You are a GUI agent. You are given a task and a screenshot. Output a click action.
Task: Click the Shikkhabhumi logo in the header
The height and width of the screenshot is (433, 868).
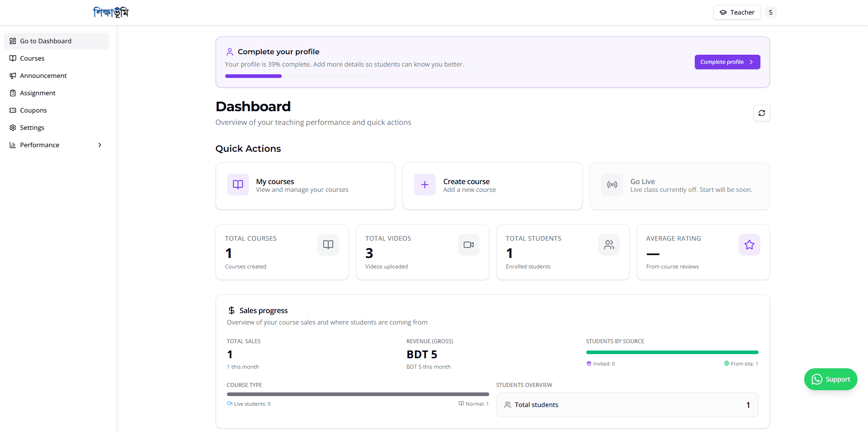click(x=111, y=12)
